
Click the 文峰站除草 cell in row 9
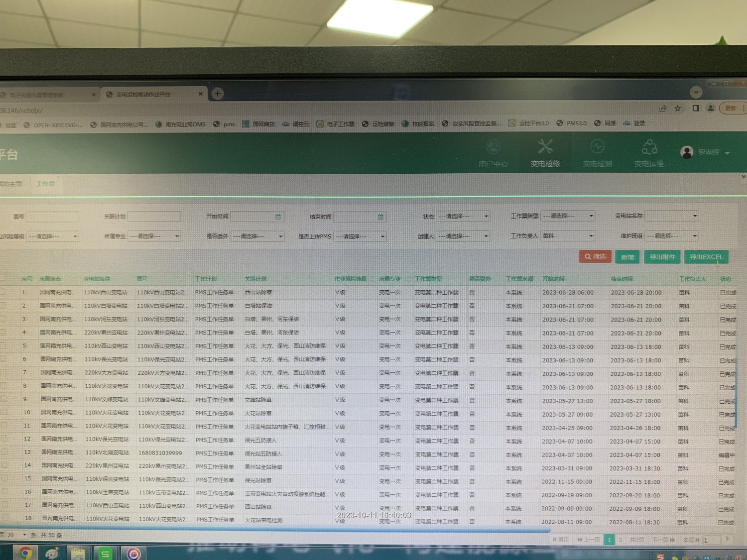point(258,400)
